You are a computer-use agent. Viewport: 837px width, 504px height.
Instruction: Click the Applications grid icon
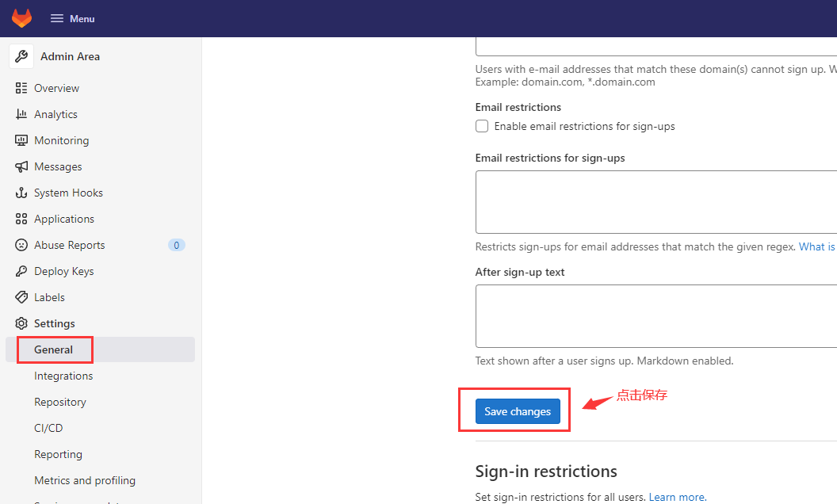point(21,219)
